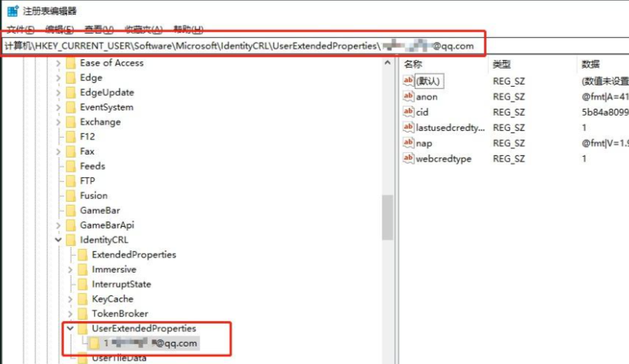This screenshot has height=364, width=629.
Task: Select the Feeds key label
Action: 93,166
